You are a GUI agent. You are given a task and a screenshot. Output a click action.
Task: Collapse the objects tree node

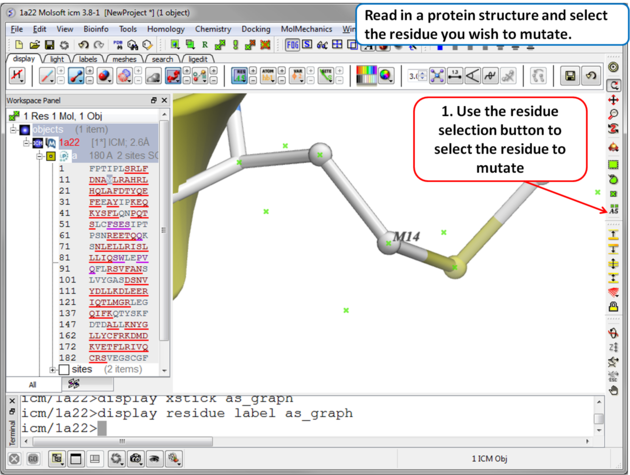[13, 129]
